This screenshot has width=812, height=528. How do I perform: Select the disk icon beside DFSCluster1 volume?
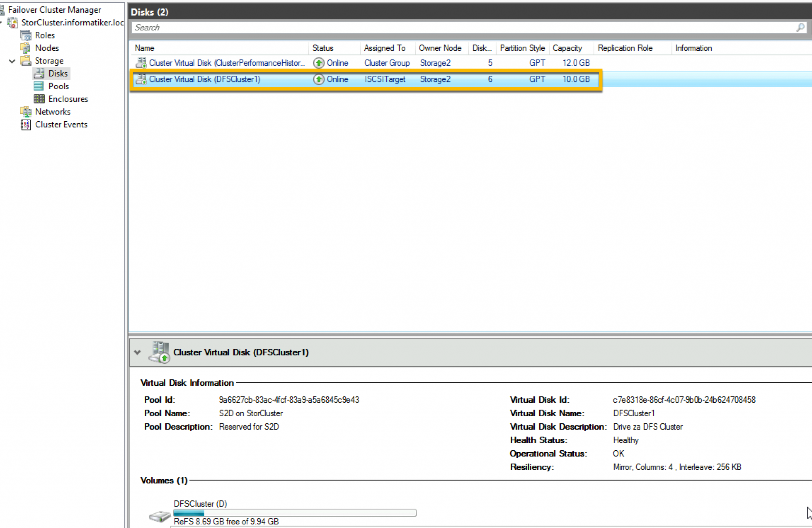click(159, 515)
